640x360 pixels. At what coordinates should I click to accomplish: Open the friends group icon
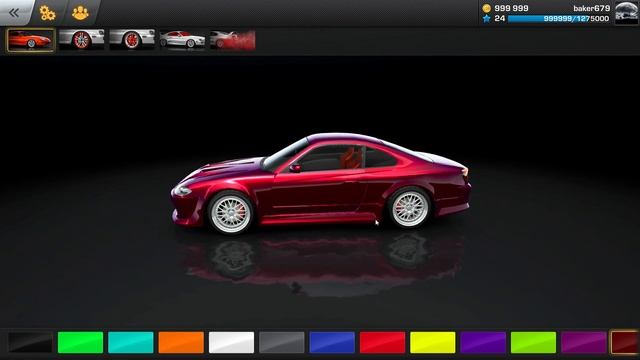pos(80,13)
